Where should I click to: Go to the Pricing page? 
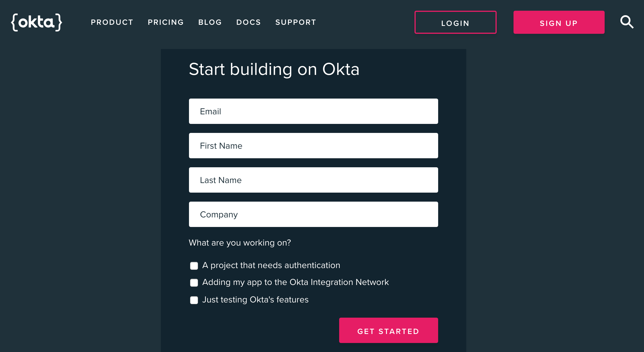point(166,22)
